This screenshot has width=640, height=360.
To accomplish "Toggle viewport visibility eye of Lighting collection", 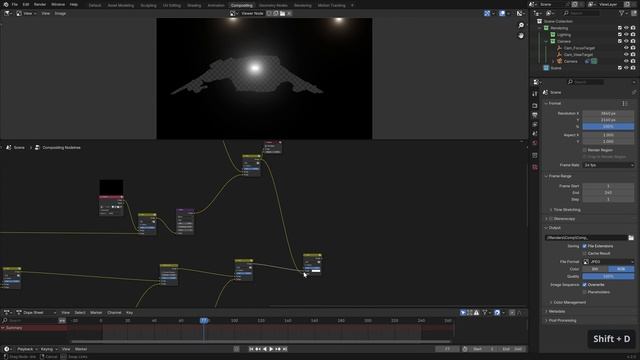I will pos(626,35).
